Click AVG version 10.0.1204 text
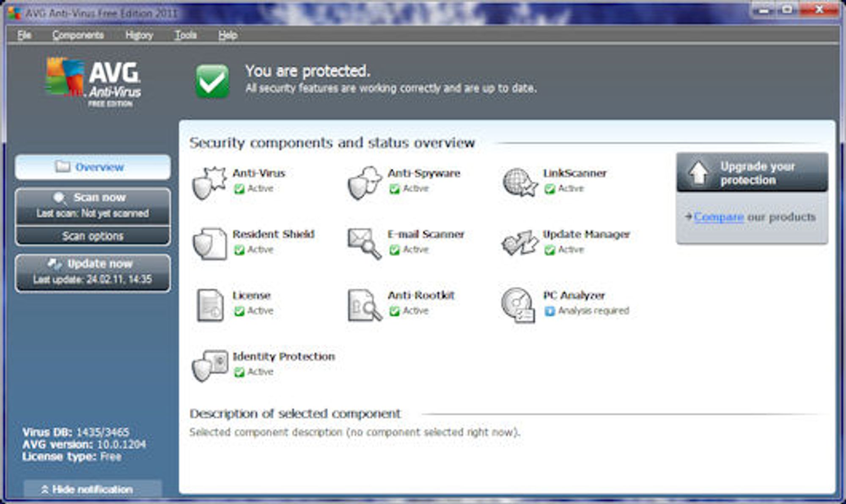846x504 pixels. pos(84,444)
